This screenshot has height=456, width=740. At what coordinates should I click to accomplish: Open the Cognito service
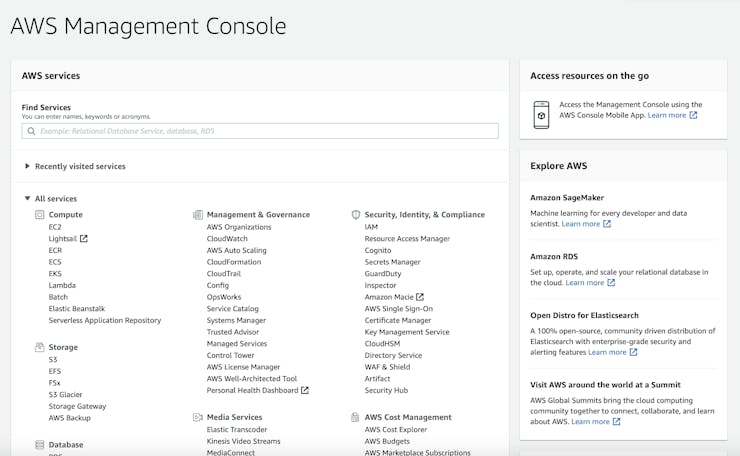click(x=378, y=251)
